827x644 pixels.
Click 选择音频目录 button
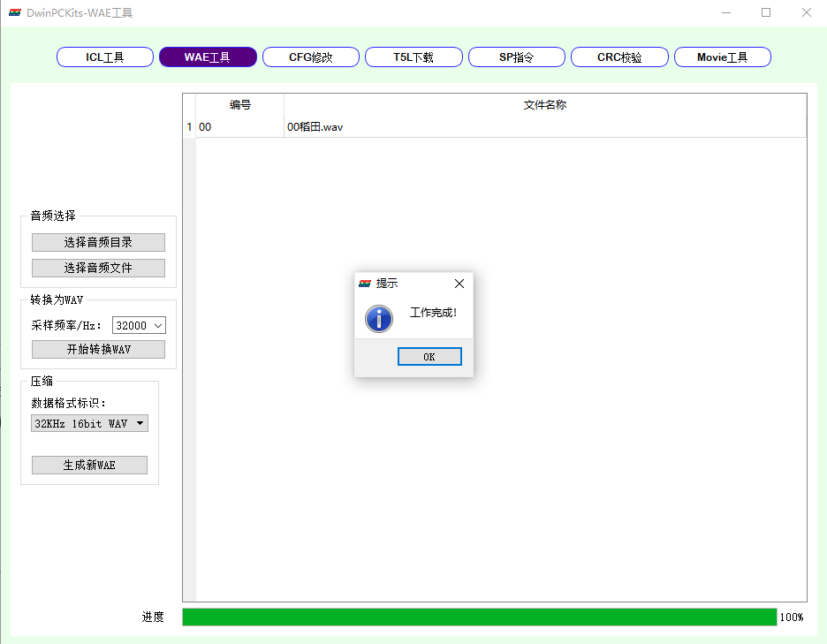point(98,243)
